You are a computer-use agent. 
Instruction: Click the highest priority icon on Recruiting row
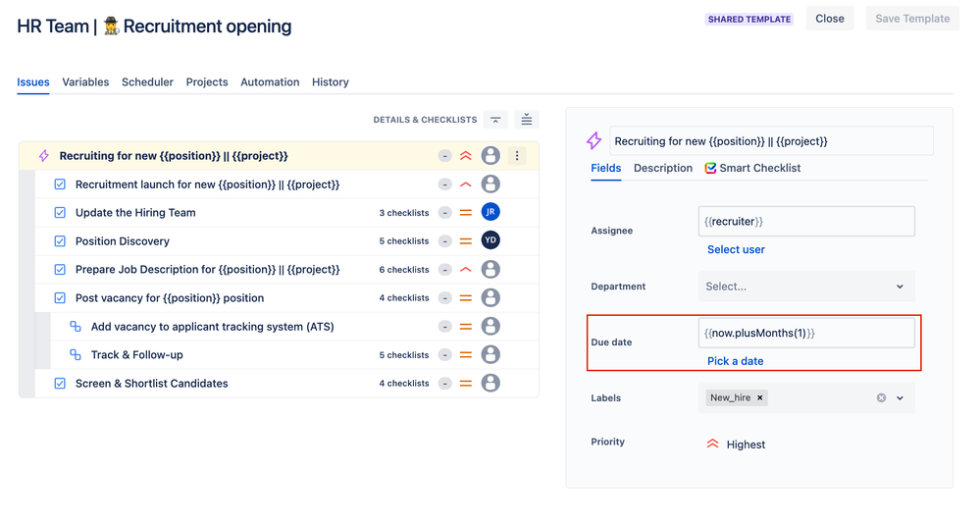click(x=466, y=156)
